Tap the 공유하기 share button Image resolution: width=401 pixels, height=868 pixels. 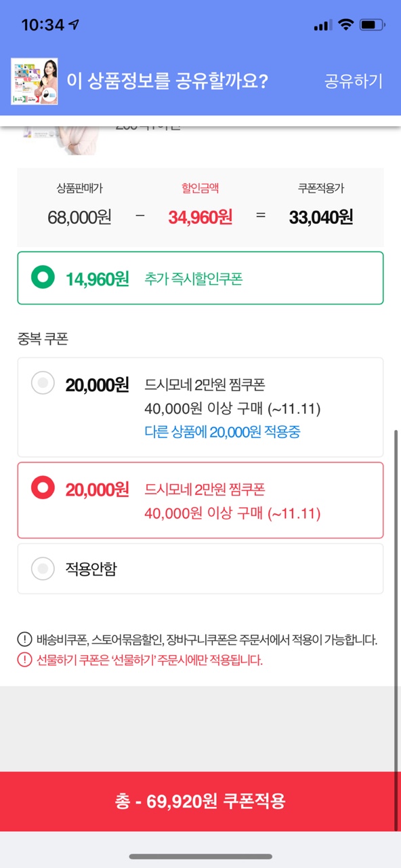pos(354,81)
